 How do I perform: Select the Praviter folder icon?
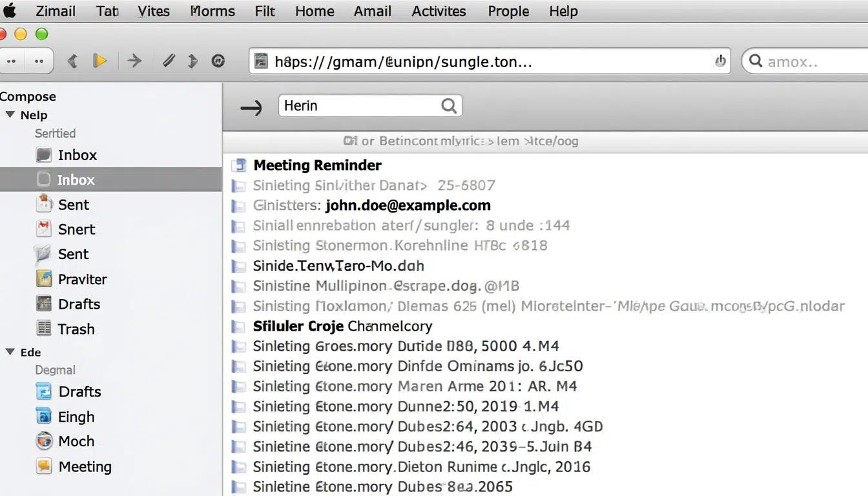[44, 279]
